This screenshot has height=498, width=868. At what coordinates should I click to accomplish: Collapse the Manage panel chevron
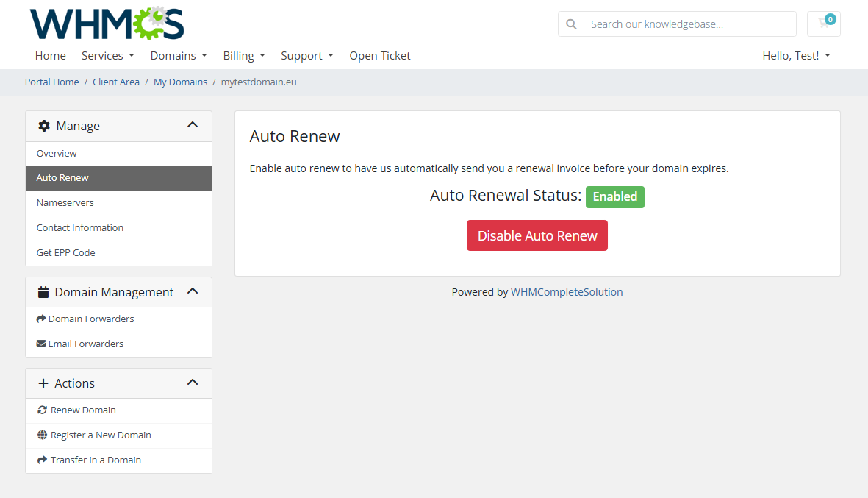point(193,124)
